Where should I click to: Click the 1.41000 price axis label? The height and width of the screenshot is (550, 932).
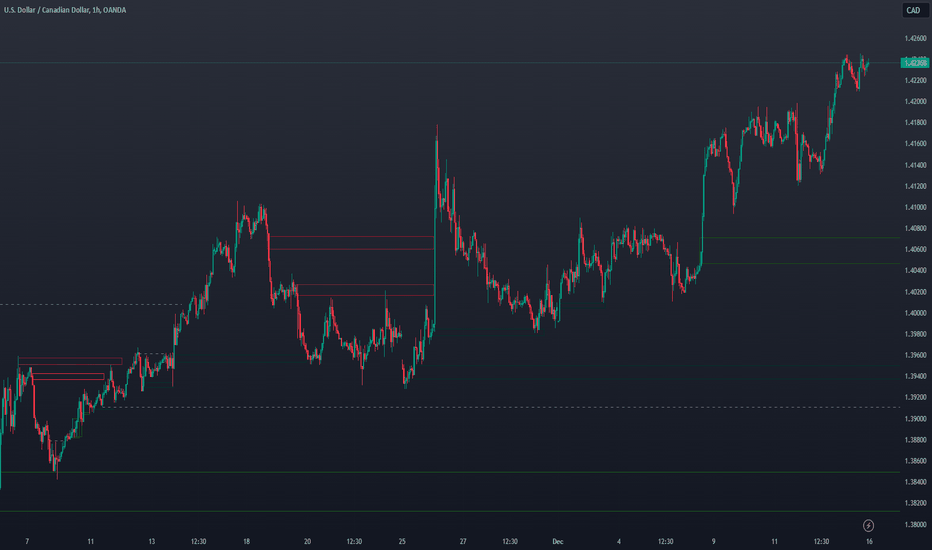point(915,208)
